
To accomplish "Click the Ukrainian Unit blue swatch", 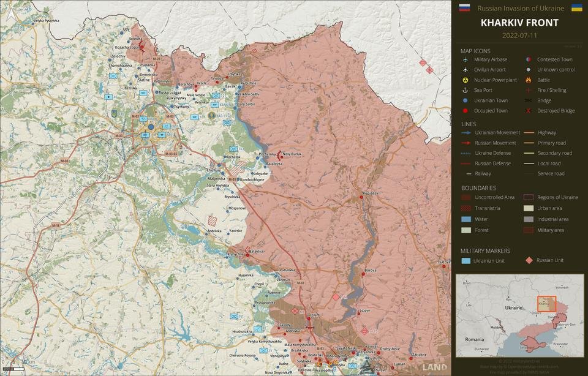I will (x=466, y=261).
